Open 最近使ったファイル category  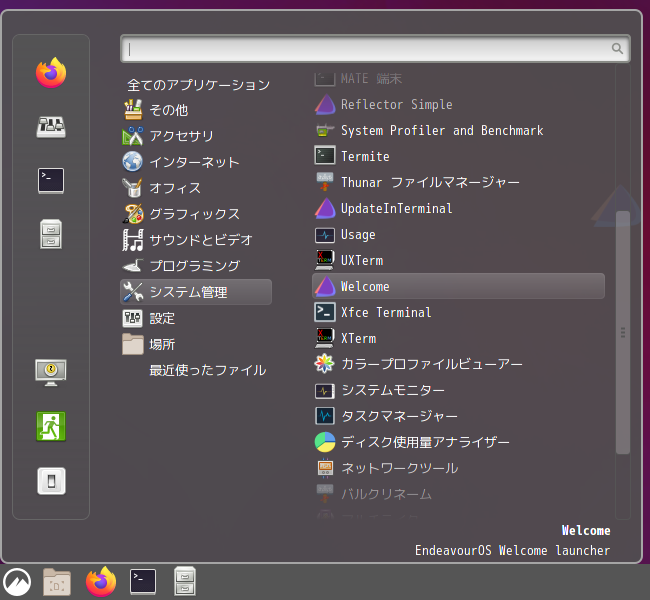pyautogui.click(x=207, y=370)
